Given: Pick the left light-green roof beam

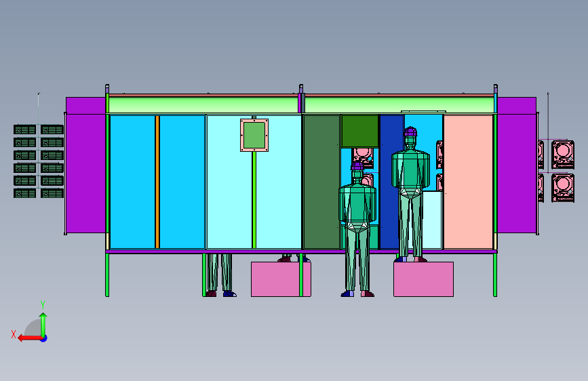Looking at the screenshot, I should 203,104.
